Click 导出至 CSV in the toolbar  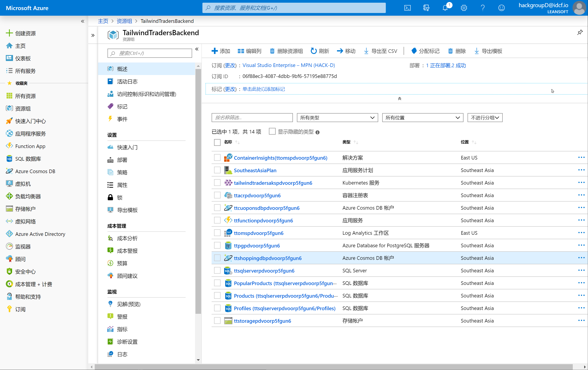click(380, 51)
